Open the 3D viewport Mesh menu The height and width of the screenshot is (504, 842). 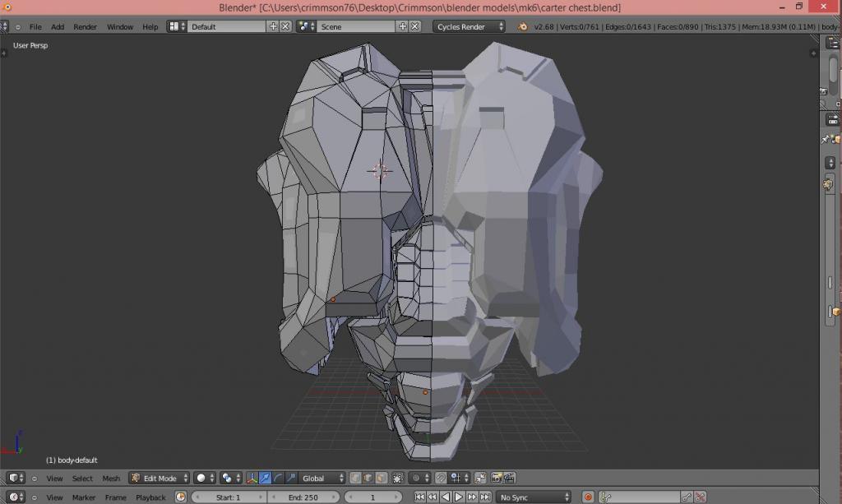point(111,479)
